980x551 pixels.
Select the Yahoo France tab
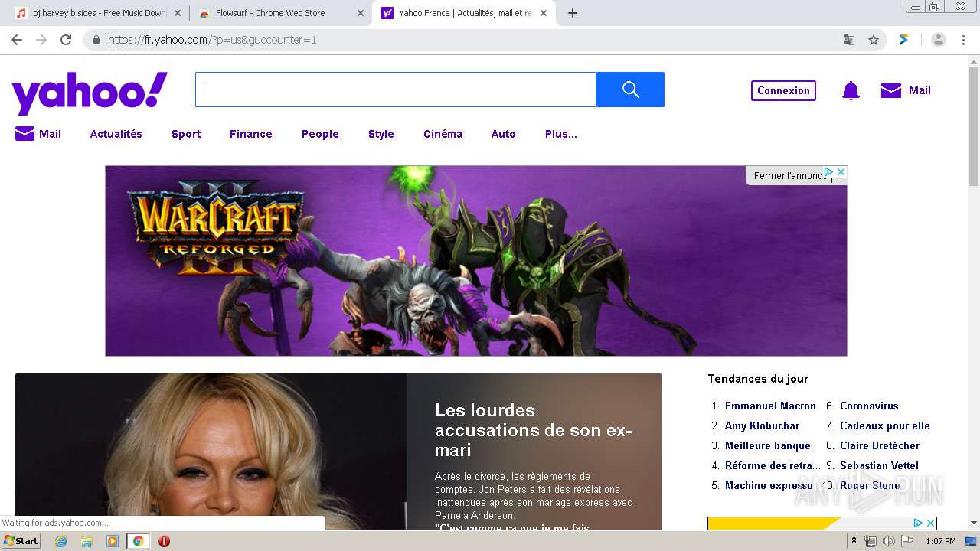[463, 13]
